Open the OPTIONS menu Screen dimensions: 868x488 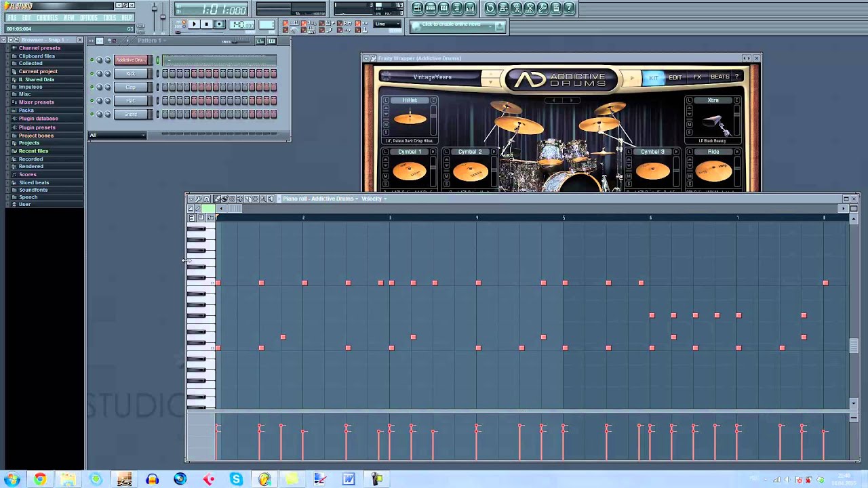coord(89,18)
